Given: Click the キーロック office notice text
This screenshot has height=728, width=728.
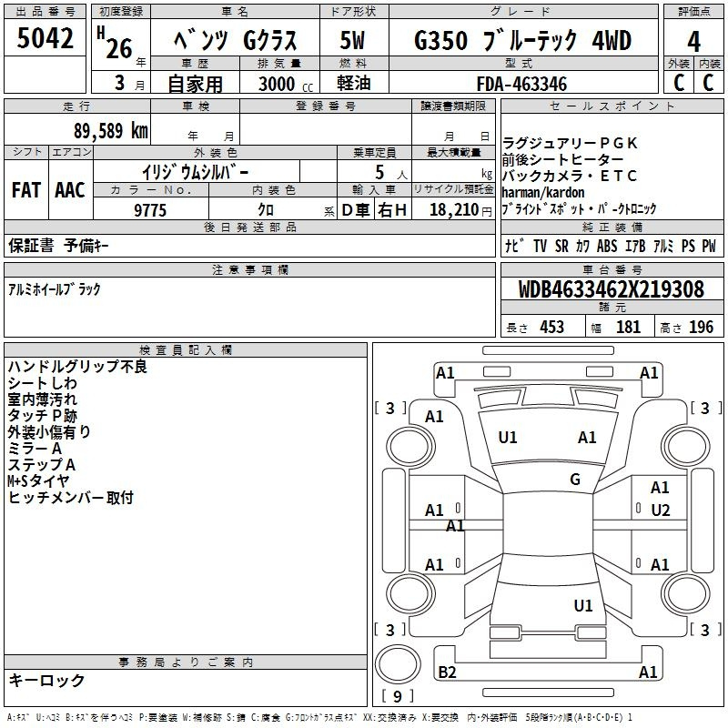Looking at the screenshot, I should 47,681.
